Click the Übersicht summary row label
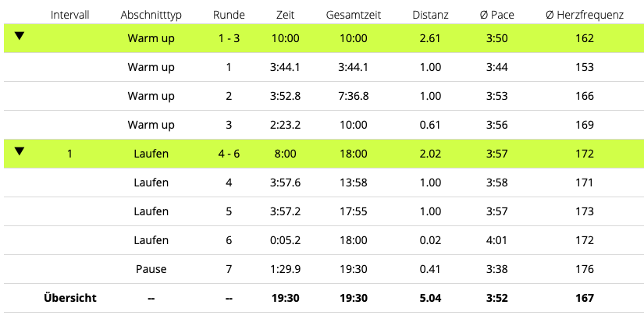 click(69, 298)
